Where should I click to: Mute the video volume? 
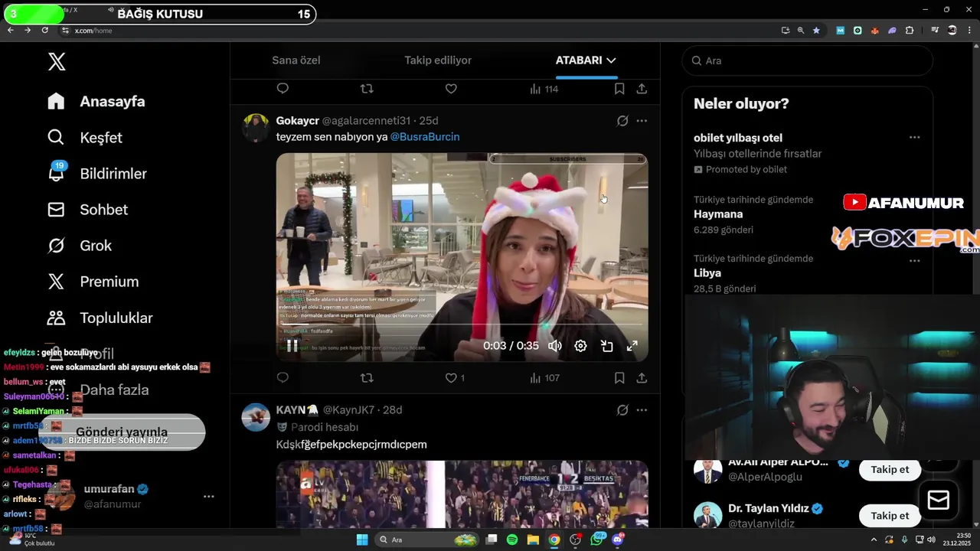pyautogui.click(x=555, y=346)
